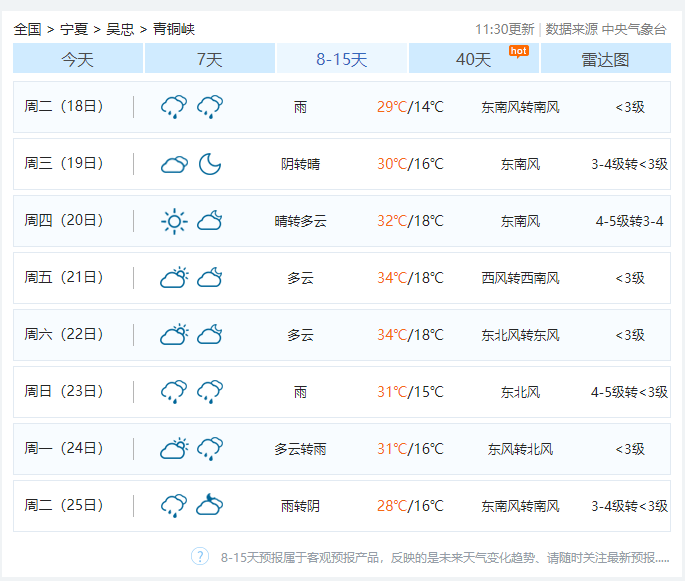Click the 青铜峡 location breadcrumb
The width and height of the screenshot is (685, 581).
click(174, 29)
